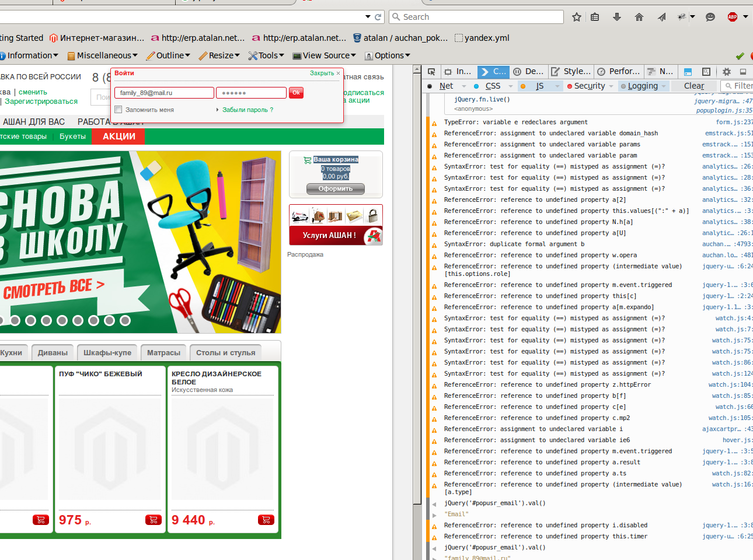Submit login with the Ok button
The image size is (753, 560).
[296, 93]
